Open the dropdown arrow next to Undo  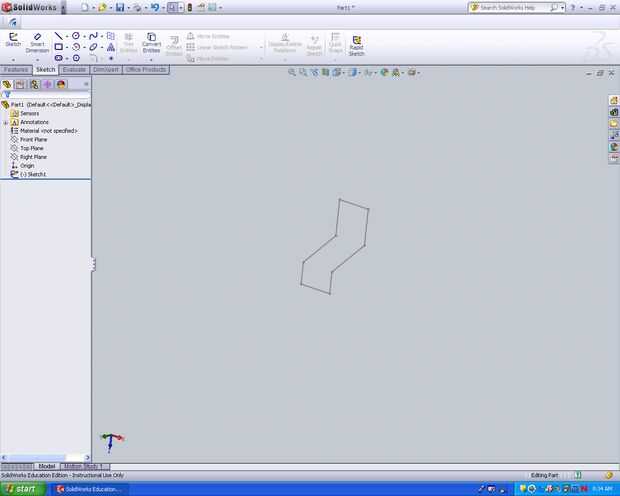point(163,8)
